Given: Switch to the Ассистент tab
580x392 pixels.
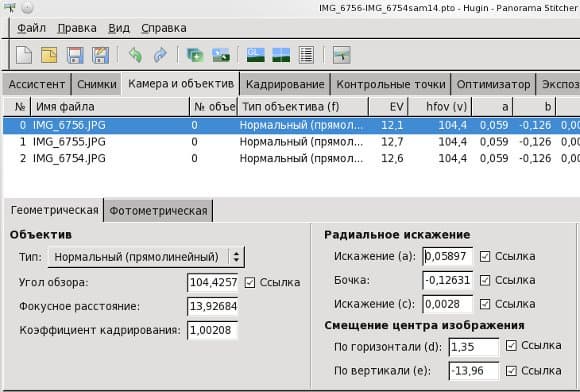Looking at the screenshot, I should pos(37,84).
